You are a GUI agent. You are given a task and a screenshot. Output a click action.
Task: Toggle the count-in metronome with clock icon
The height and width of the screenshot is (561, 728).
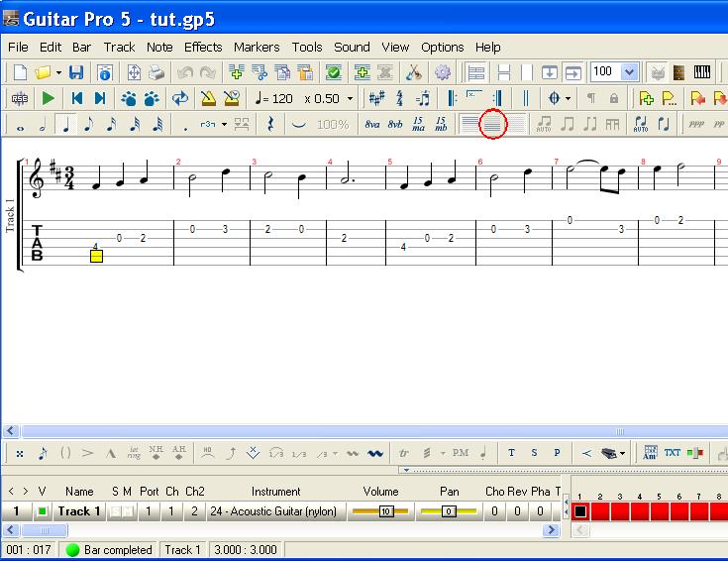click(x=231, y=98)
